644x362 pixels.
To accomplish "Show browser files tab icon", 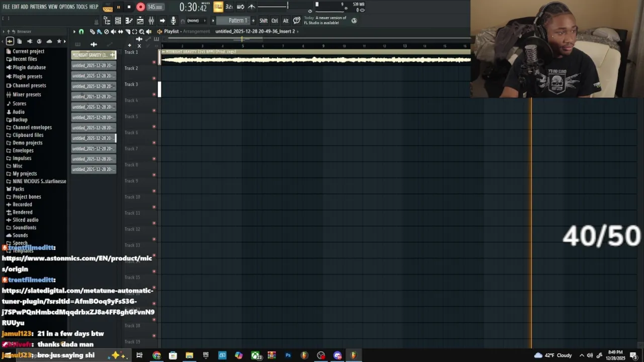I will [x=19, y=41].
